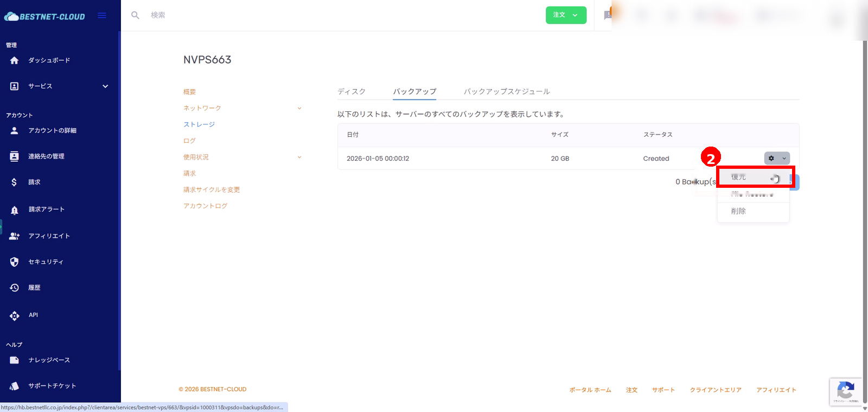Switch to バックアップスケジュール tab

tap(507, 92)
